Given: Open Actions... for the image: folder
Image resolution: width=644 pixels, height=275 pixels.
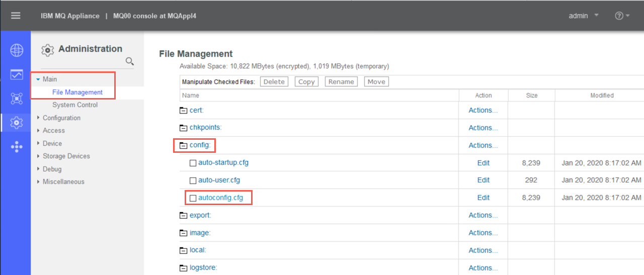Looking at the screenshot, I should [483, 233].
